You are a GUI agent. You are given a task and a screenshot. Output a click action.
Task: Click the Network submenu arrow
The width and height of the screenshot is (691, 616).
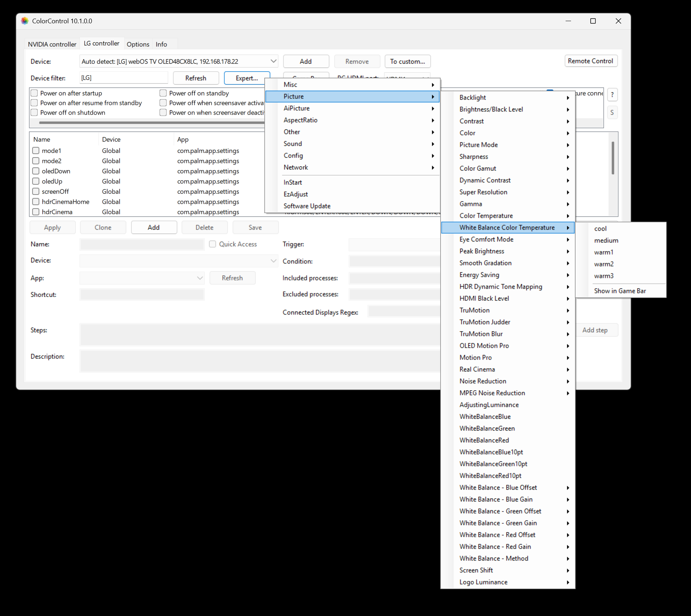pyautogui.click(x=433, y=168)
